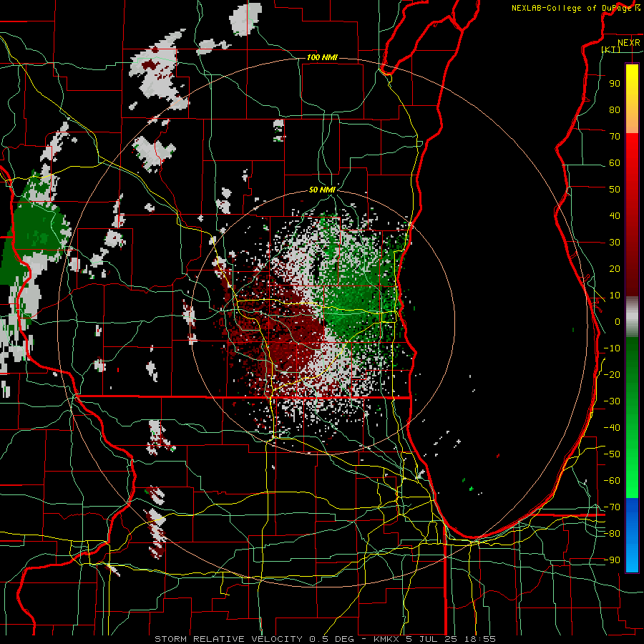Click the positive 70 value on scale
644x644 pixels.
coord(615,137)
